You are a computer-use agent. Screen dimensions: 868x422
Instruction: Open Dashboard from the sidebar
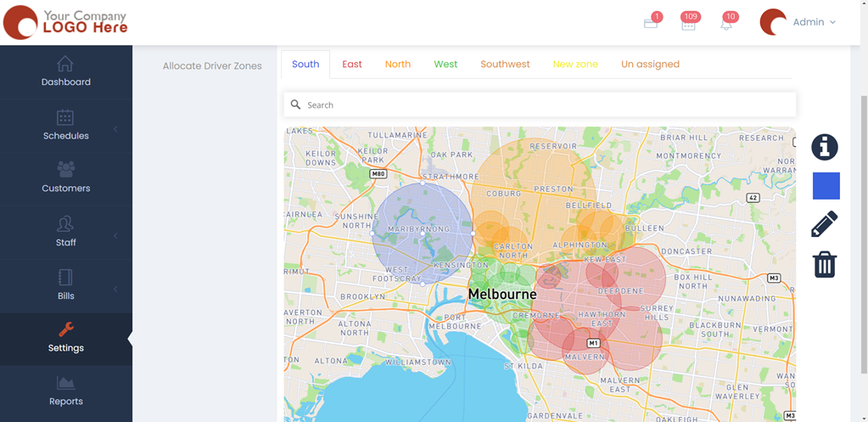point(66,71)
